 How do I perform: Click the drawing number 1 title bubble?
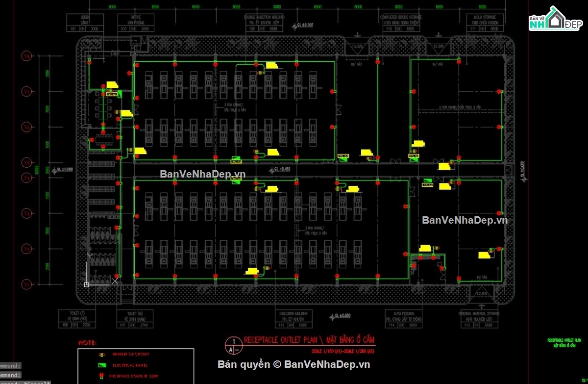click(x=234, y=345)
